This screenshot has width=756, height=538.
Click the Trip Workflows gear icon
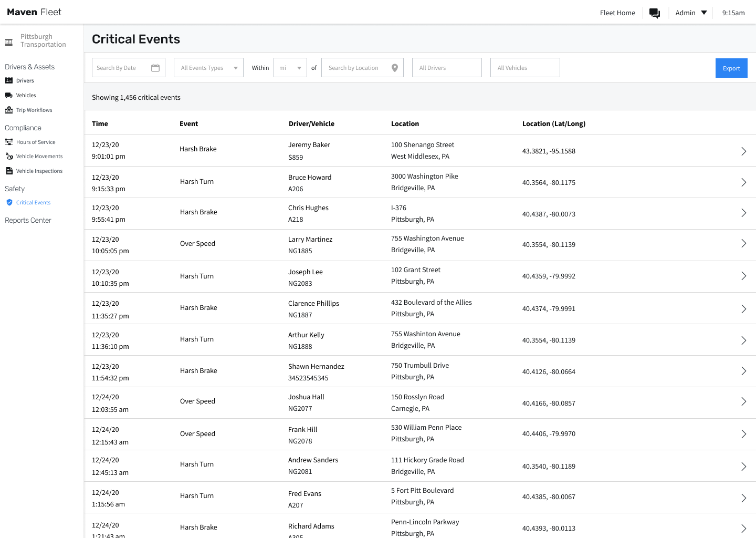tap(9, 110)
